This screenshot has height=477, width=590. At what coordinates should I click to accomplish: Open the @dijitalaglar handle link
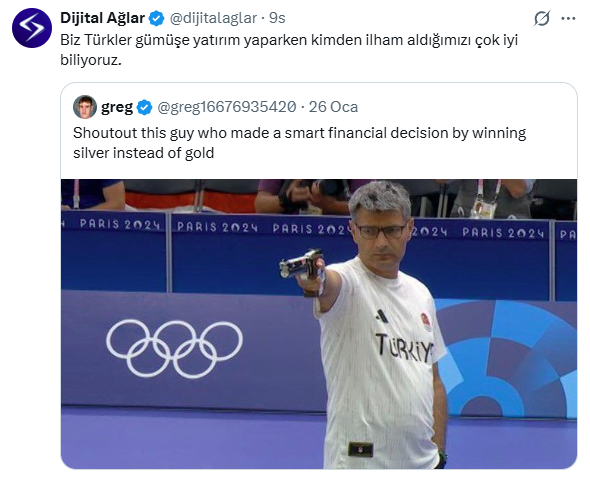[213, 18]
